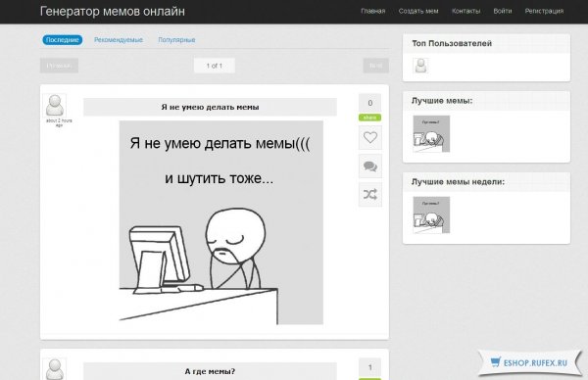588x380 pixels.
Task: Click the 'Лучшие мемы недели:' heading
Action: 458,182
